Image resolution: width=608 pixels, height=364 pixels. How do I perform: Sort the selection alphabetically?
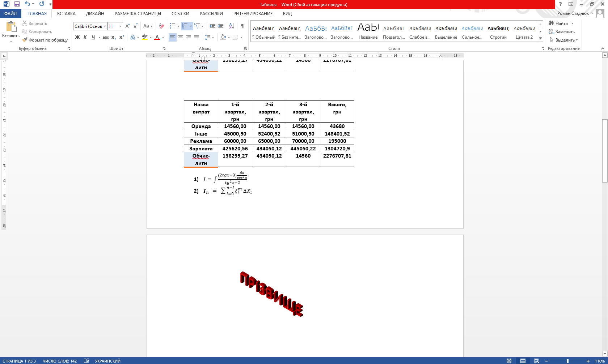pyautogui.click(x=232, y=26)
